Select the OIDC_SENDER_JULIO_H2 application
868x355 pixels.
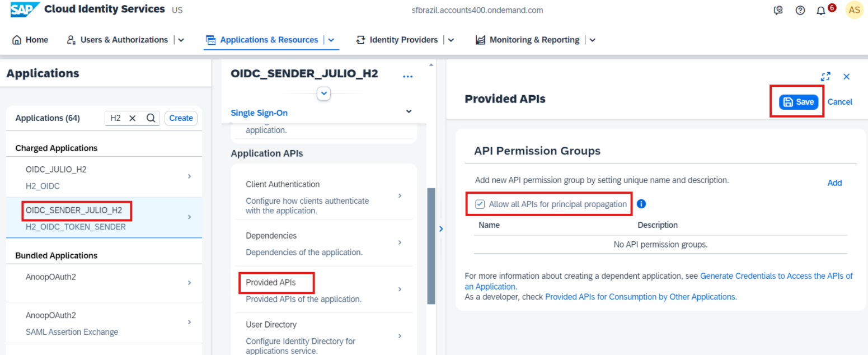point(104,217)
